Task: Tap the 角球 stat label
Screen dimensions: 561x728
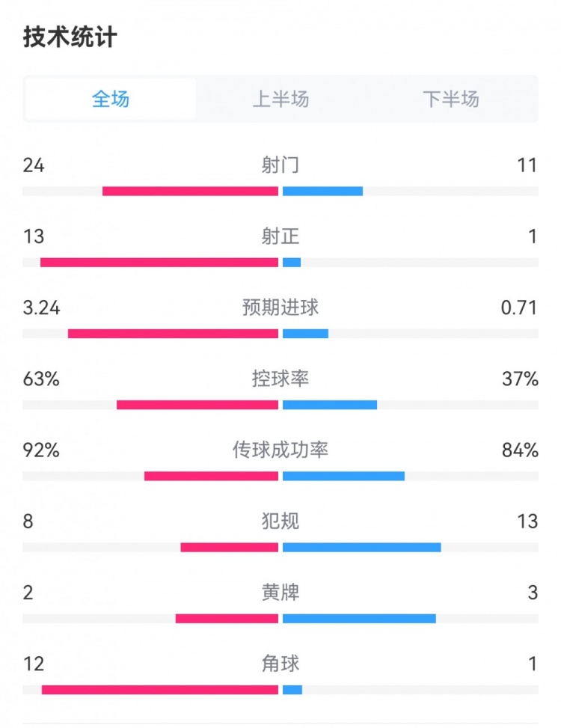Action: [280, 663]
